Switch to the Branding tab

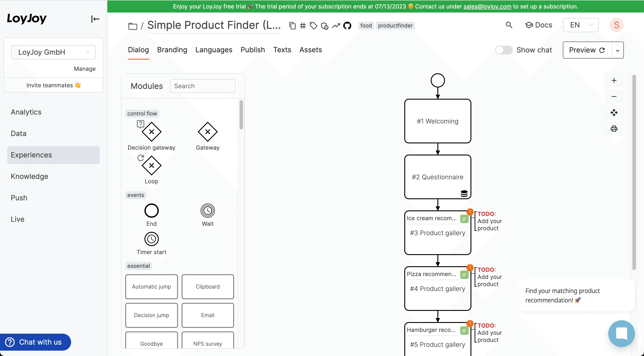pyautogui.click(x=172, y=50)
